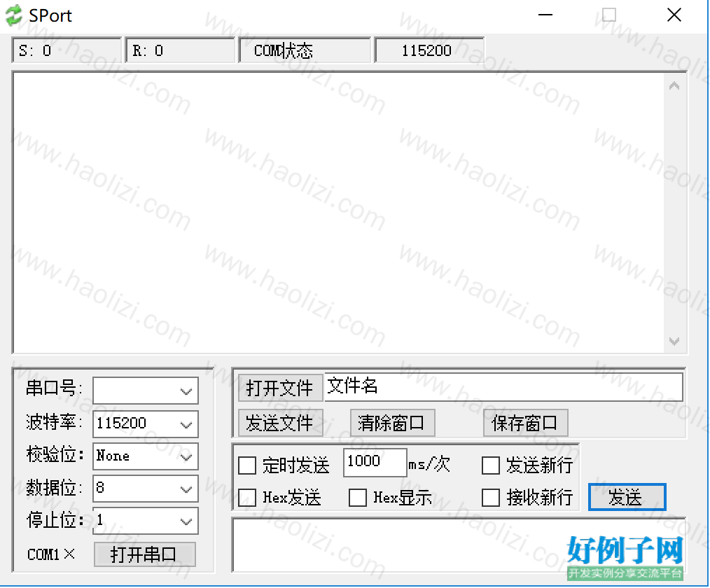
Task: Enable the 定时发送 timed send checkbox
Action: coord(246,465)
